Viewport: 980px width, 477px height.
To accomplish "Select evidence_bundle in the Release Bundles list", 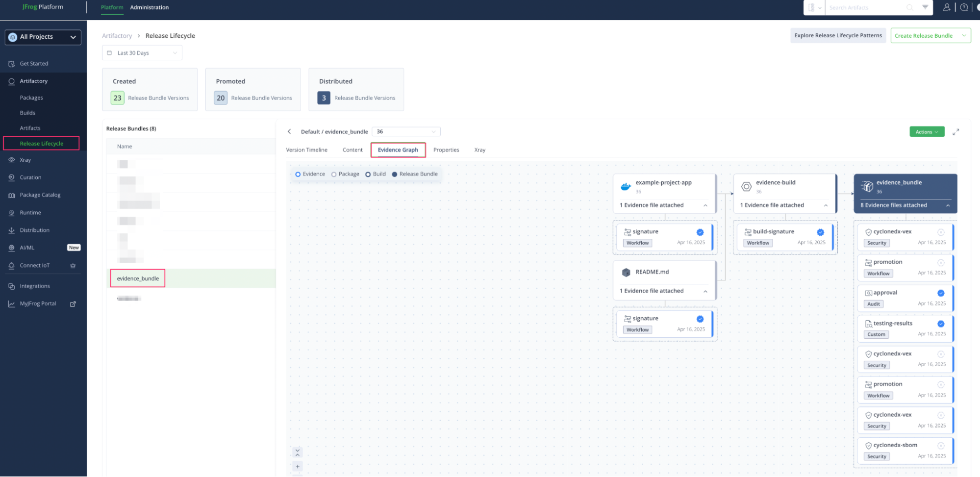I will coord(138,278).
